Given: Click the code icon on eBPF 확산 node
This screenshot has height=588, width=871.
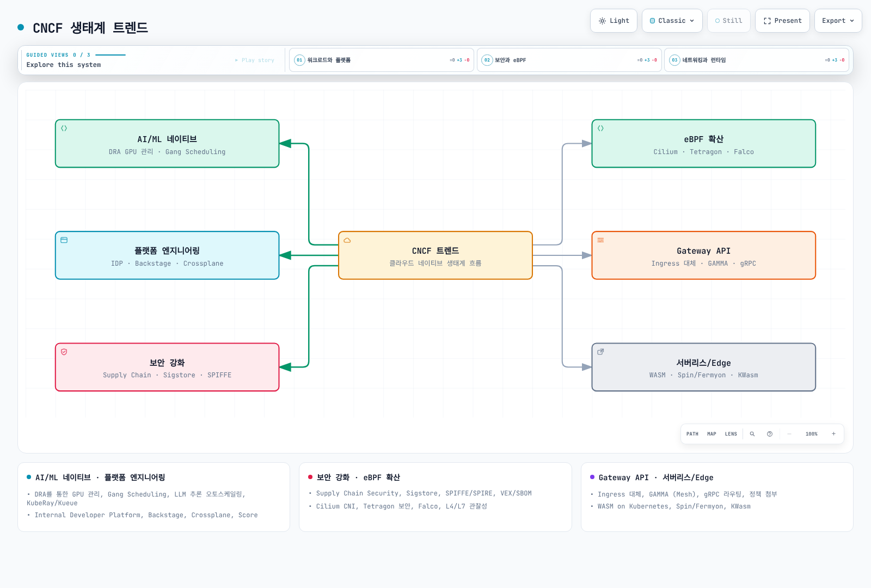Looking at the screenshot, I should tap(601, 128).
